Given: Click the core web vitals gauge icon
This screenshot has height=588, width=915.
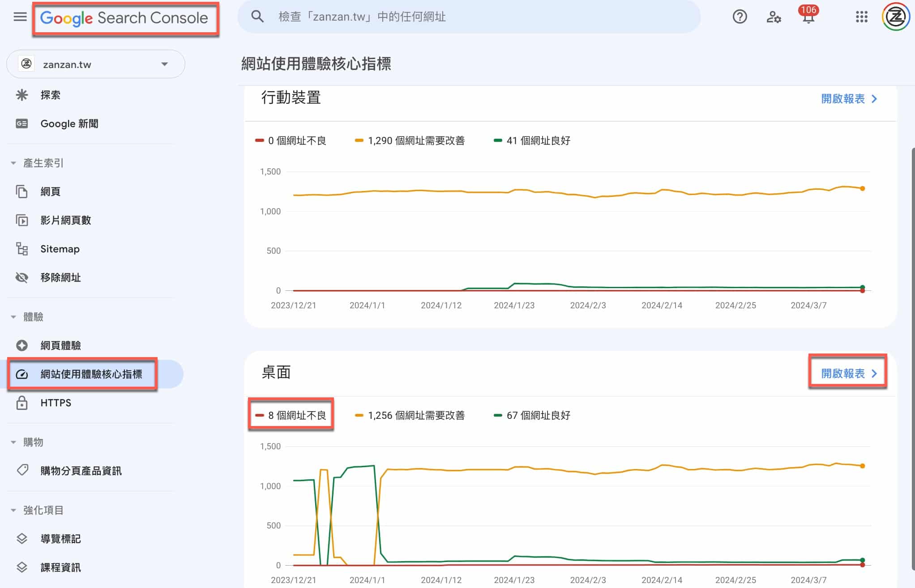Looking at the screenshot, I should click(x=22, y=374).
